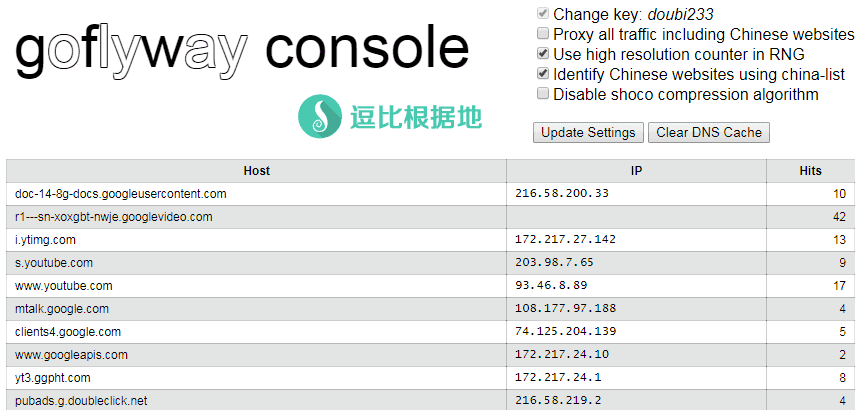Screen dimensions: 860x410
Task: Toggle the Change key checkbox
Action: pyautogui.click(x=543, y=15)
